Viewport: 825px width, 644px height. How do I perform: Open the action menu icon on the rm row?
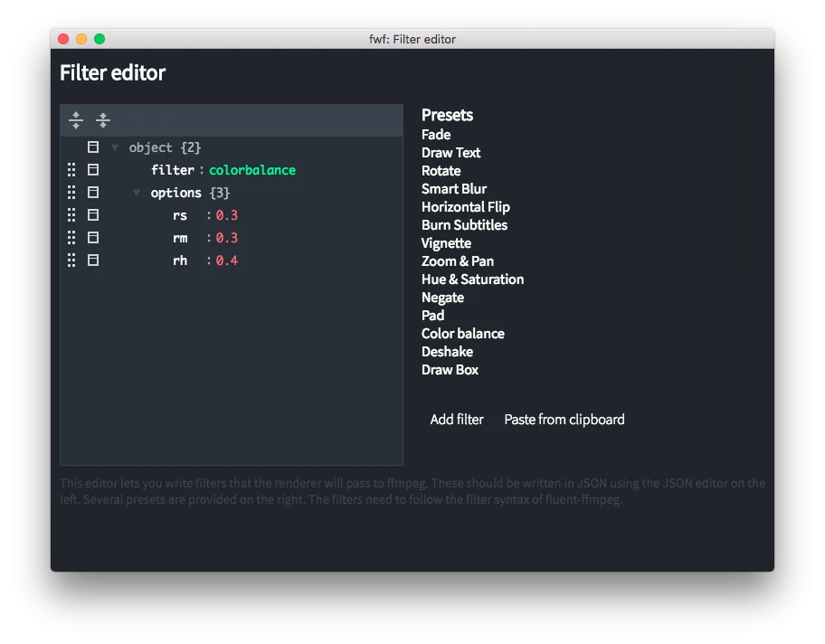[x=93, y=238]
